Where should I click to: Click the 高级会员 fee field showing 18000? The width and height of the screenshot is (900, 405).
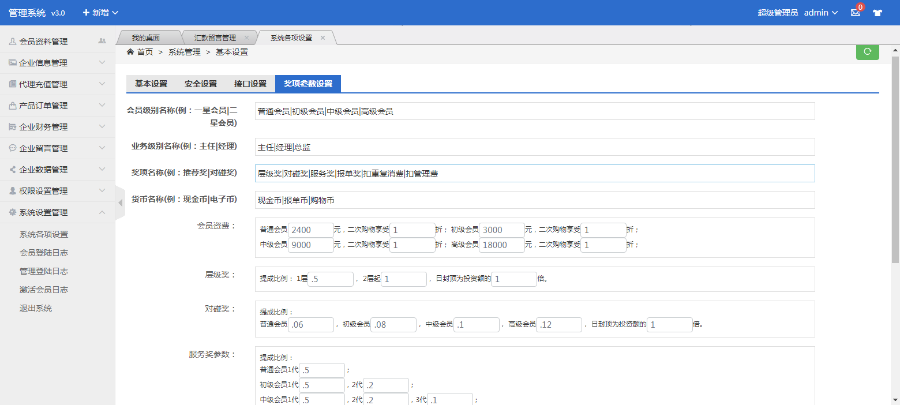click(x=502, y=245)
